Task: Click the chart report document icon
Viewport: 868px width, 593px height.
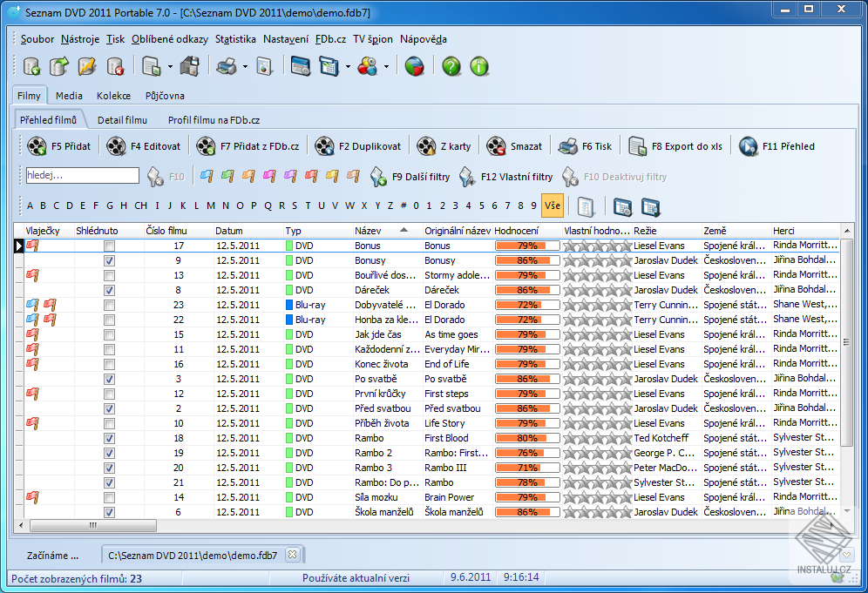Action: pyautogui.click(x=265, y=67)
